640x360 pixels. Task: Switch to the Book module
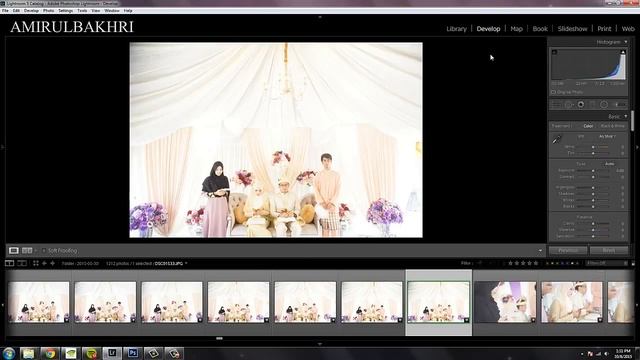540,29
